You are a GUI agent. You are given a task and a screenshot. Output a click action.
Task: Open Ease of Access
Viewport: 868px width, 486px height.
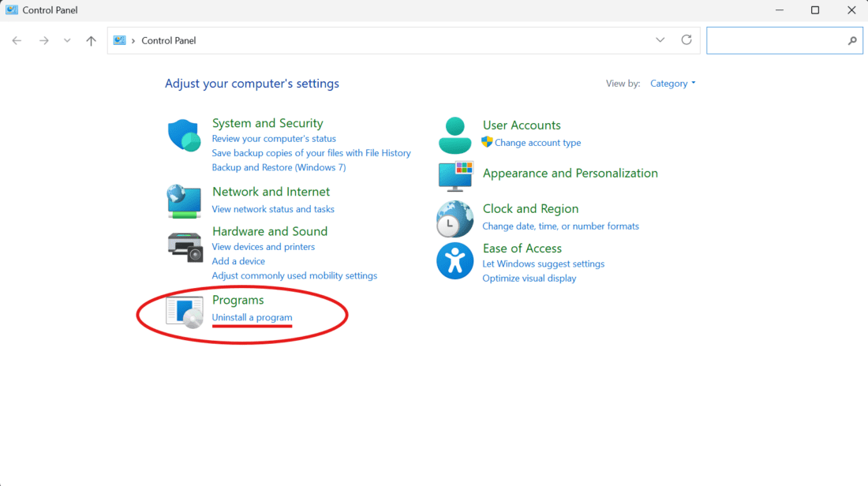pos(522,249)
